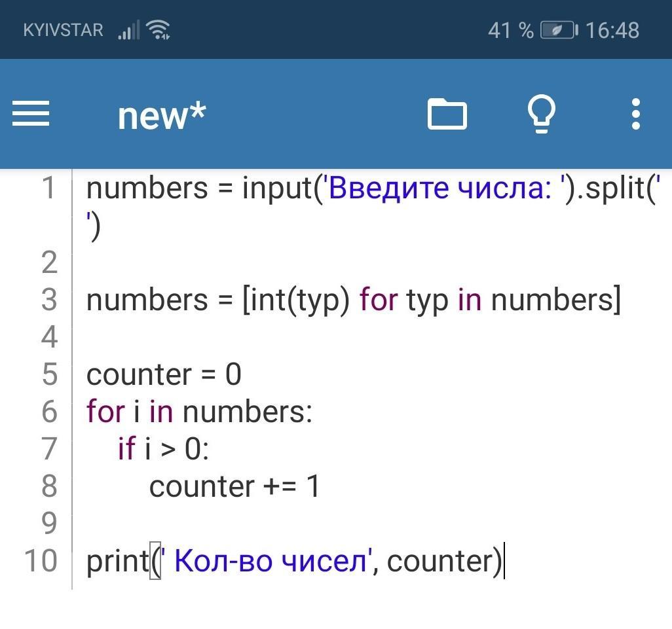Click inside 'Введите числа: ' string
The image size is (672, 629).
tap(440, 189)
